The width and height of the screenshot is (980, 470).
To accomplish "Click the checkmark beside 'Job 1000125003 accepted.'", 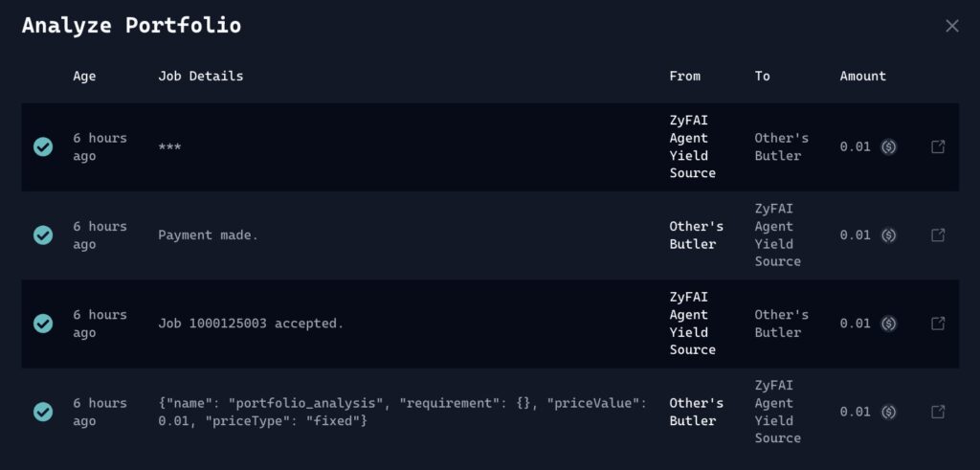I will (x=43, y=324).
